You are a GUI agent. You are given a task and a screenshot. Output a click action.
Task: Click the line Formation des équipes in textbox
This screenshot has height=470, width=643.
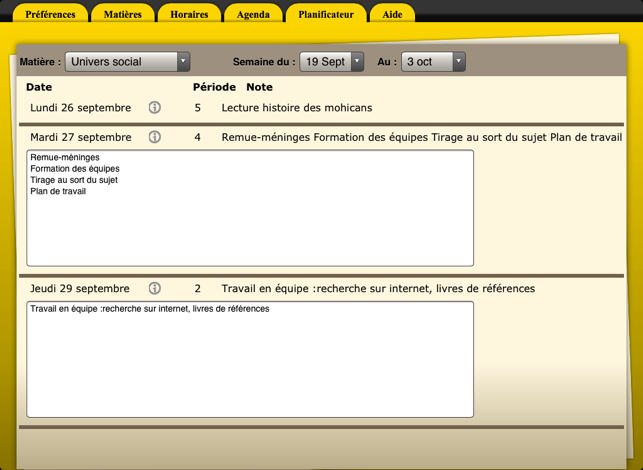click(x=75, y=169)
